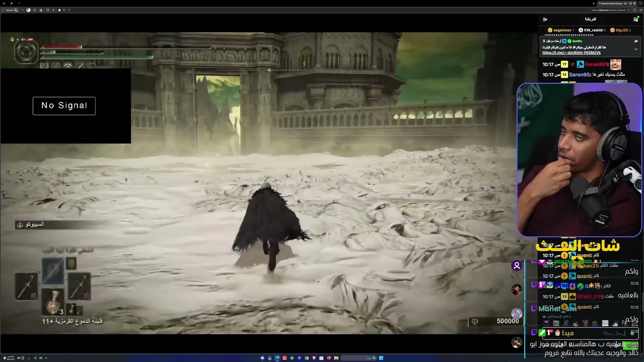Open the chat users list icon
The width and height of the screenshot is (644, 362).
click(635, 19)
